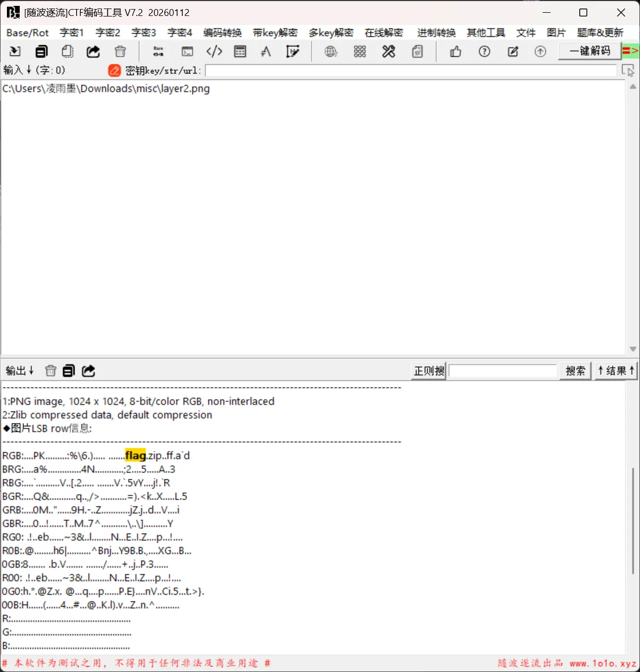Image resolution: width=640 pixels, height=672 pixels.
Task: Click the www.1o1o.xyz link in status bar
Action: pyautogui.click(x=603, y=663)
